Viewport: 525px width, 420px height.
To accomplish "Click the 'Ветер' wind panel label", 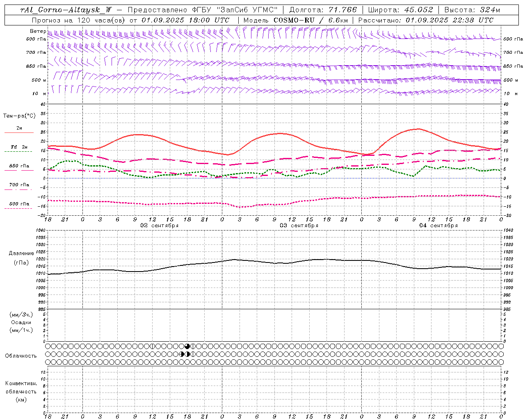I will [38, 31].
